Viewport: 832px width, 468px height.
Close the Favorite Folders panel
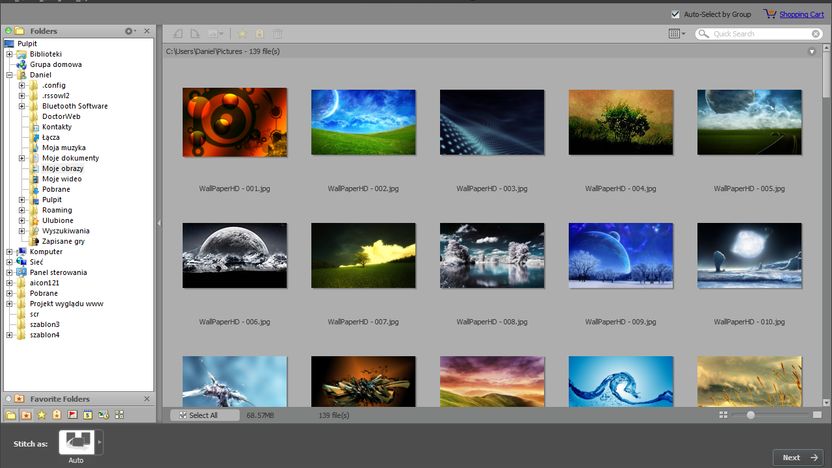[147, 398]
